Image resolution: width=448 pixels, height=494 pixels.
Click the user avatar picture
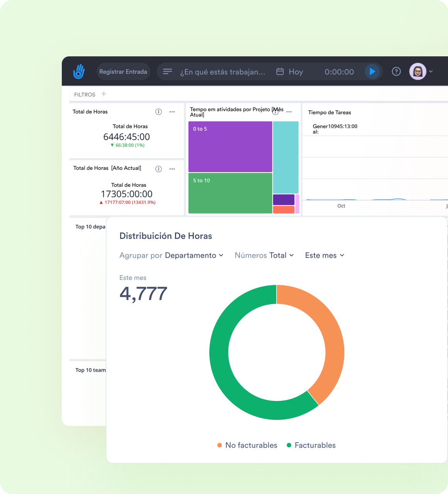(418, 71)
